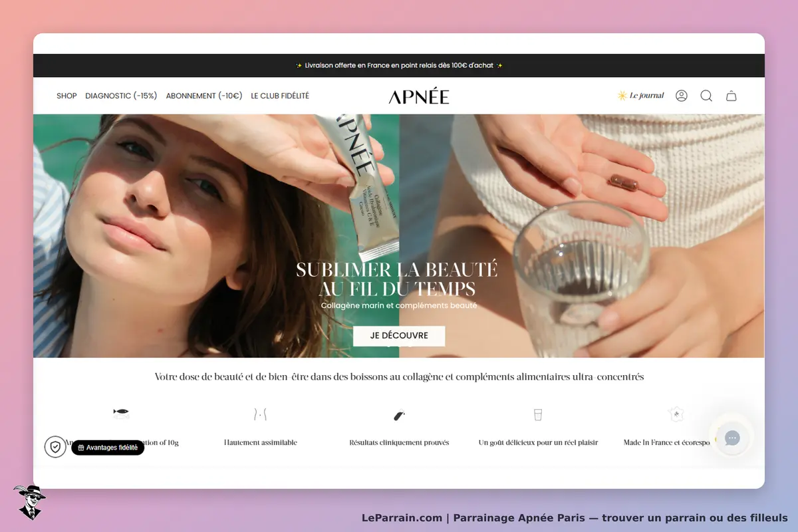Screen dimensions: 798x532
Task: Click the woman's face hero image
Action: click(x=216, y=236)
